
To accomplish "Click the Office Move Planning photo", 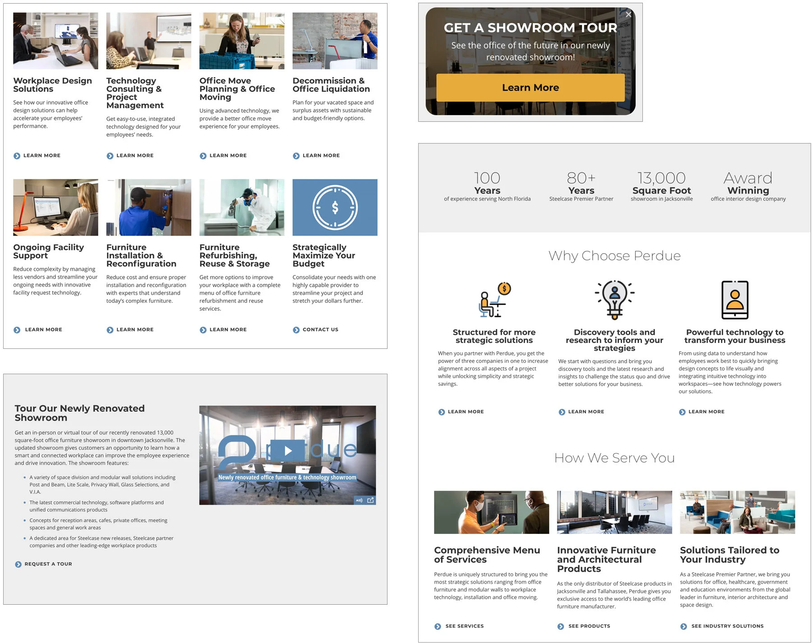I will click(x=242, y=41).
